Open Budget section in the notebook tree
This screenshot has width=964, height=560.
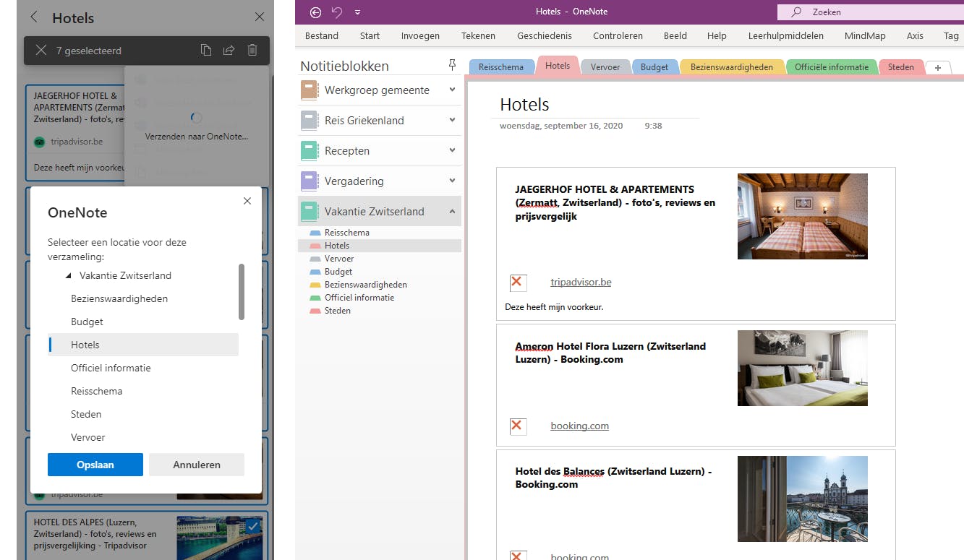380,272
